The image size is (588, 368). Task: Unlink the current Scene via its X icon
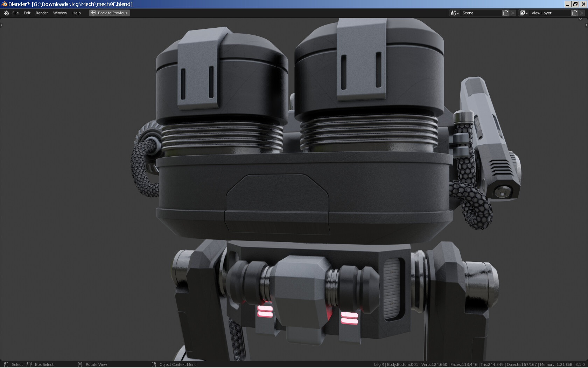pos(513,13)
